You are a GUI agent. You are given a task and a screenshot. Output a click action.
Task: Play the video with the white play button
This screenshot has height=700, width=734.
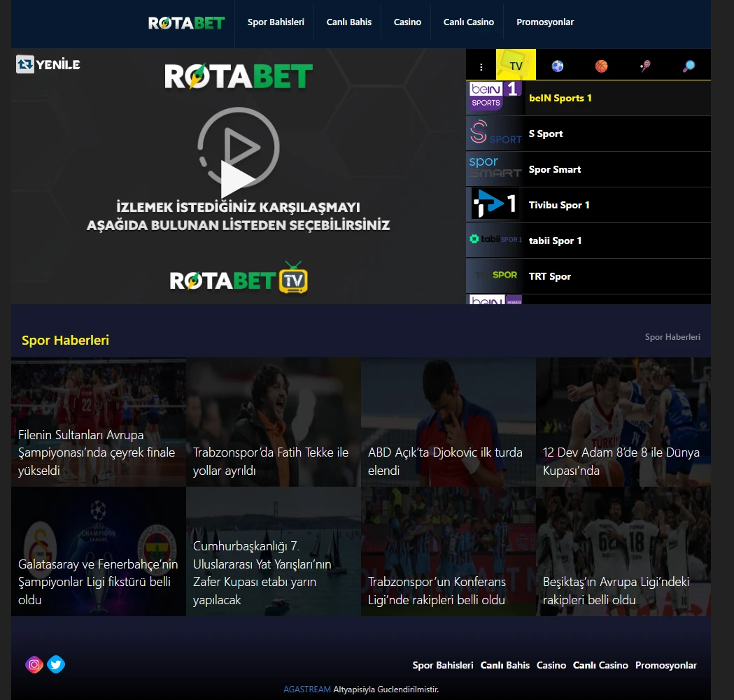[x=237, y=178]
